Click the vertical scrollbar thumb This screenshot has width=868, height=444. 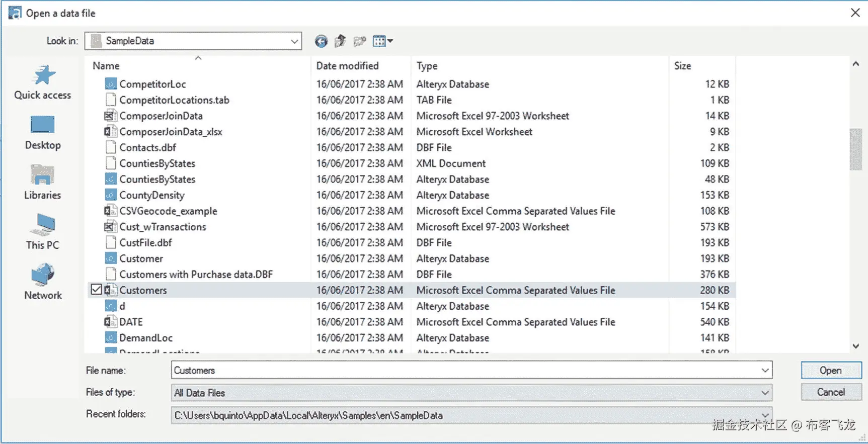coord(855,149)
